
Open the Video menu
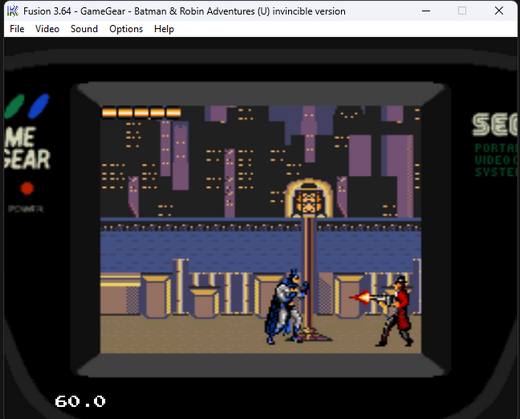pos(47,29)
